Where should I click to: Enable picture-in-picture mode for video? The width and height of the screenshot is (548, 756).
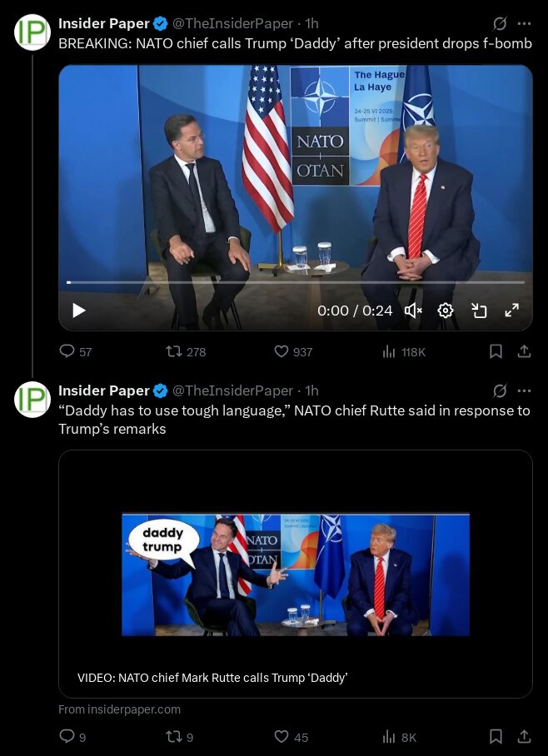pos(479,311)
